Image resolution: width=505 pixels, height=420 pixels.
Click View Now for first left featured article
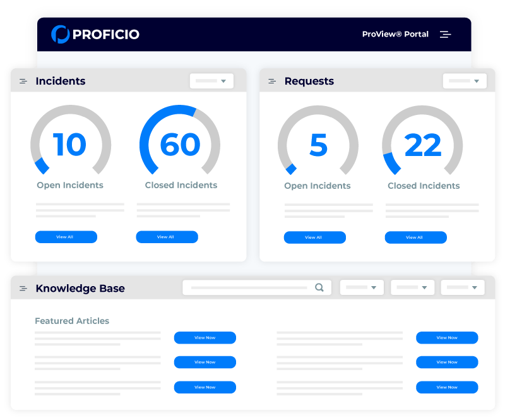point(205,338)
